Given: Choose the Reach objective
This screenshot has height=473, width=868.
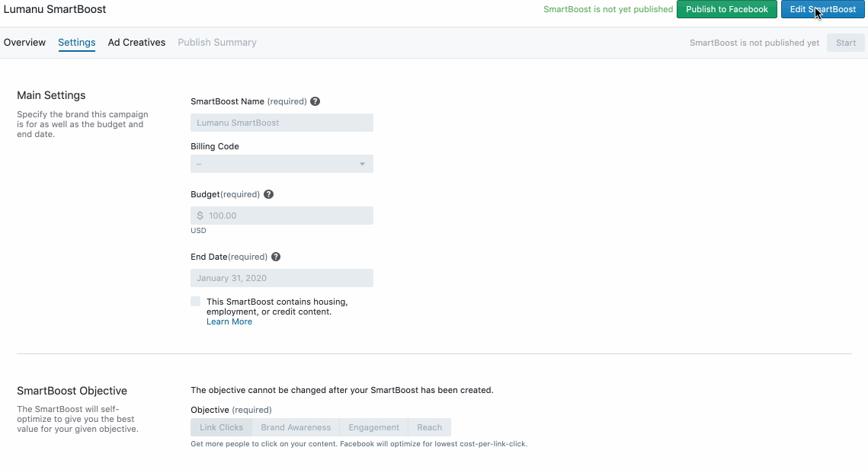Looking at the screenshot, I should (x=430, y=427).
